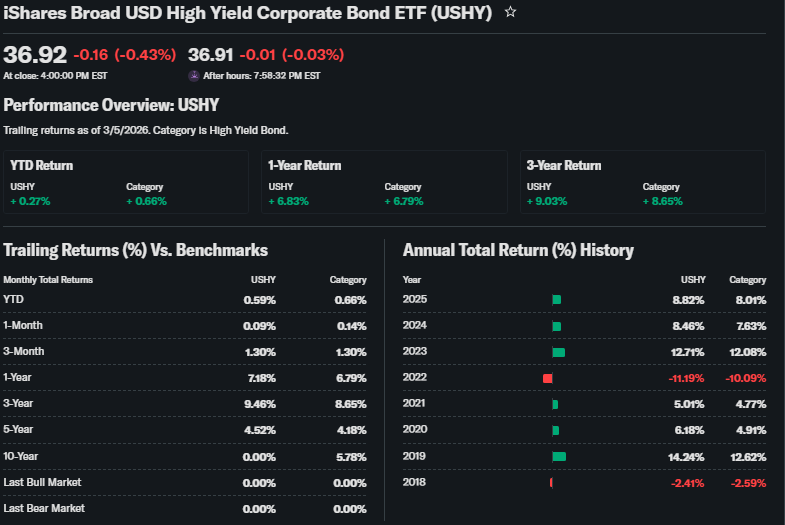The height and width of the screenshot is (525, 785).
Task: Click the green 2019 return bar
Action: [558, 456]
